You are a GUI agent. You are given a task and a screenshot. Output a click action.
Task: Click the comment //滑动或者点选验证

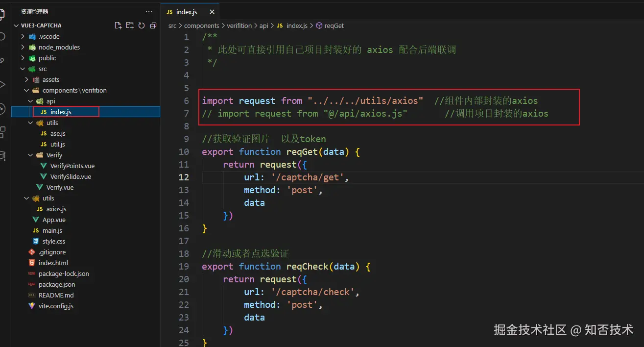[246, 253]
